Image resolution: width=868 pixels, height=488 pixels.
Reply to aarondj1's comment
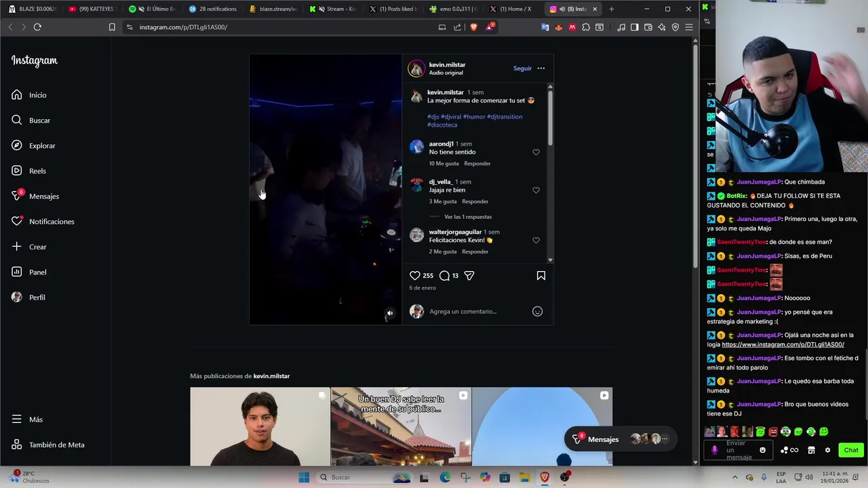(477, 163)
